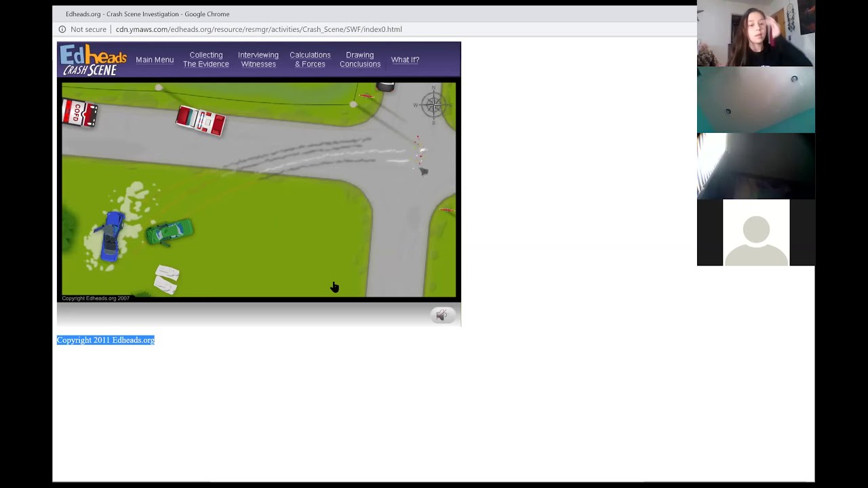This screenshot has height=488, width=868.
Task: Click debris at the intersection impact point
Action: coord(420,156)
